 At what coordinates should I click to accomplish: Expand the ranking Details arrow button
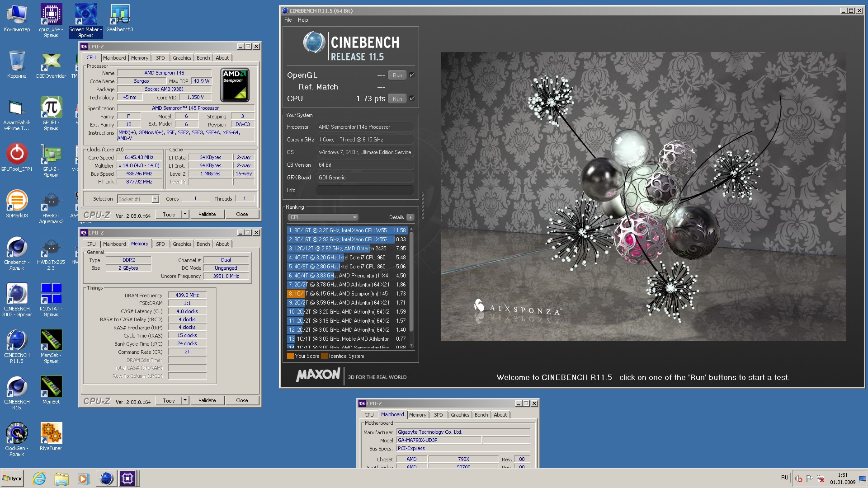click(410, 217)
